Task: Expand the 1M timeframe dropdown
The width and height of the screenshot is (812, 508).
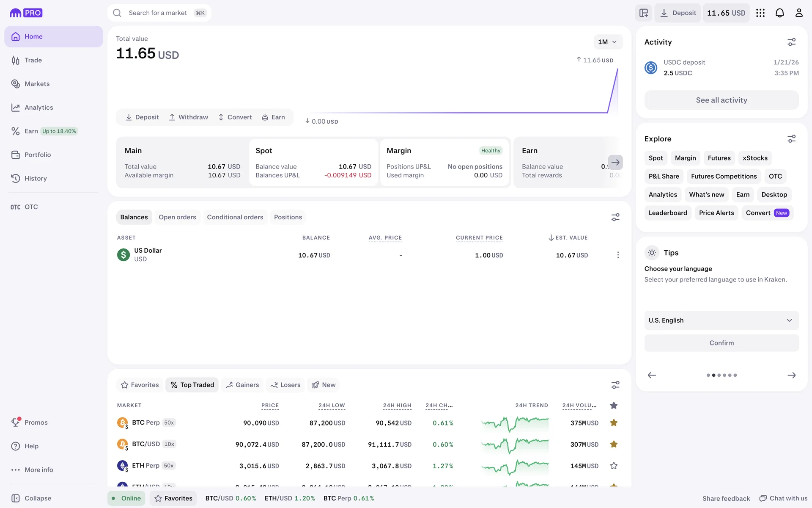Action: tap(608, 42)
